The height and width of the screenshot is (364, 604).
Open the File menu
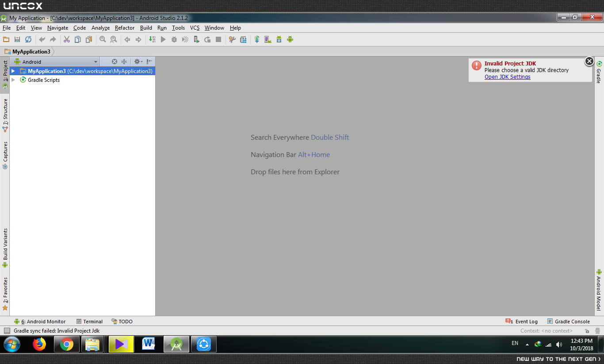(x=7, y=28)
